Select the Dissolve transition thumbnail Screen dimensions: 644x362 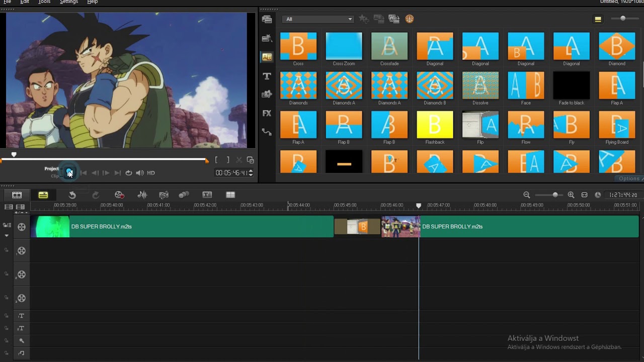click(x=480, y=85)
